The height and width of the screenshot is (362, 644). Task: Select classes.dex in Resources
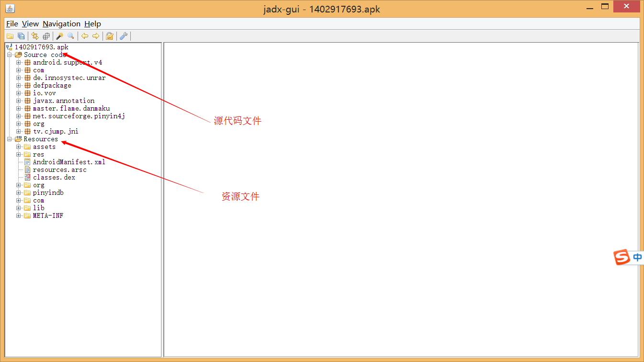(x=54, y=177)
